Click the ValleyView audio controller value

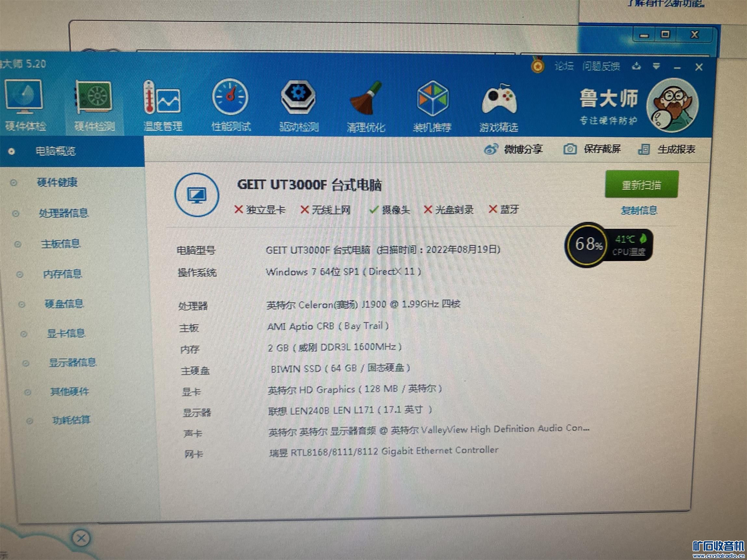[x=429, y=430]
